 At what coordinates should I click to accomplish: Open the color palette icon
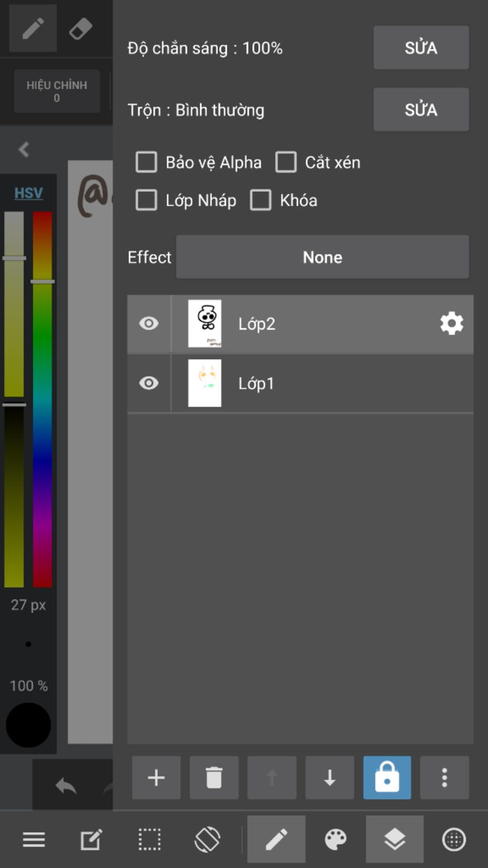[x=335, y=839]
